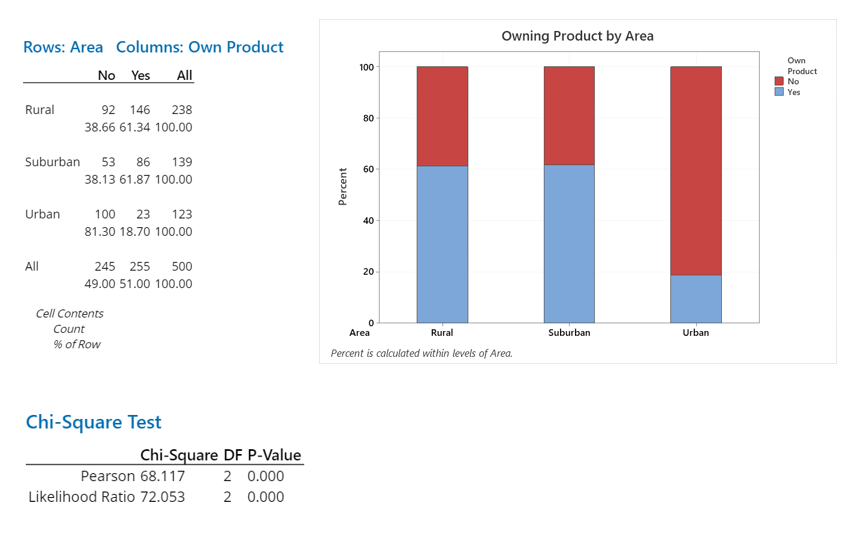Click the Cell Contents note below the table
This screenshot has width=857, height=536.
point(69,313)
